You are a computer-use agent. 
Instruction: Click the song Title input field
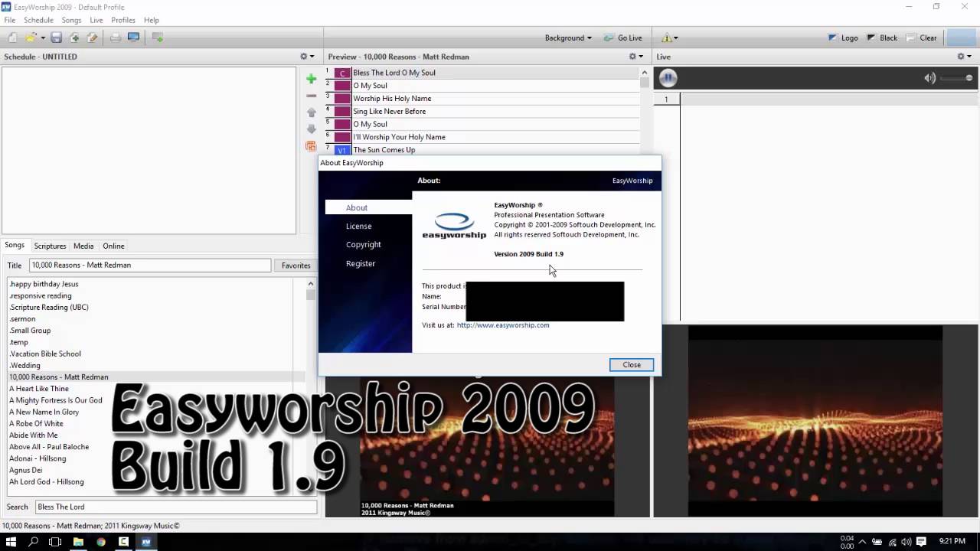coord(150,265)
